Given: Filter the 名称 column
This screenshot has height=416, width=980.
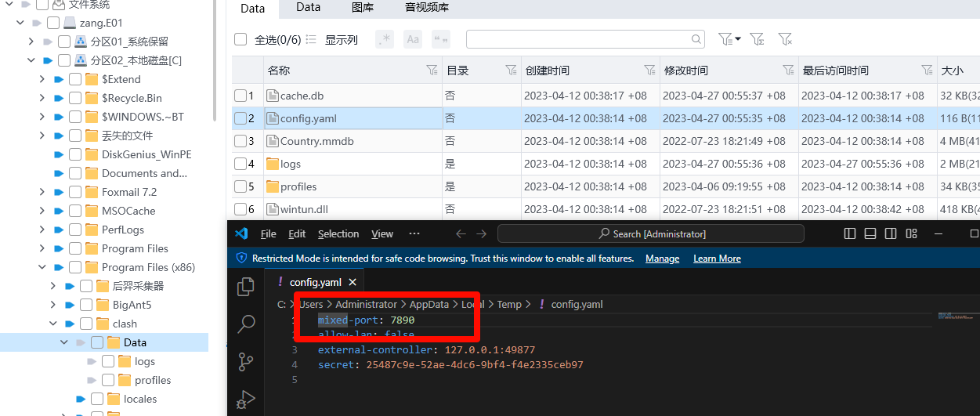Looking at the screenshot, I should point(432,70).
